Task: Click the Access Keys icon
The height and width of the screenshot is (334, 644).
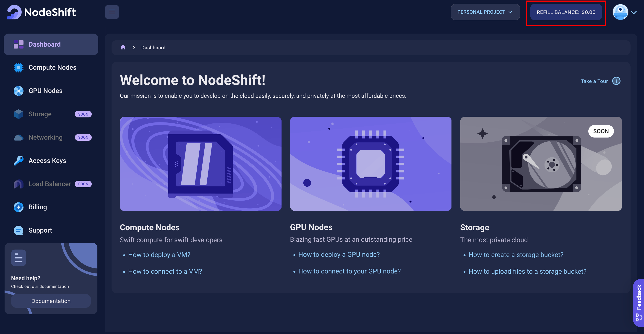Action: pos(18,161)
